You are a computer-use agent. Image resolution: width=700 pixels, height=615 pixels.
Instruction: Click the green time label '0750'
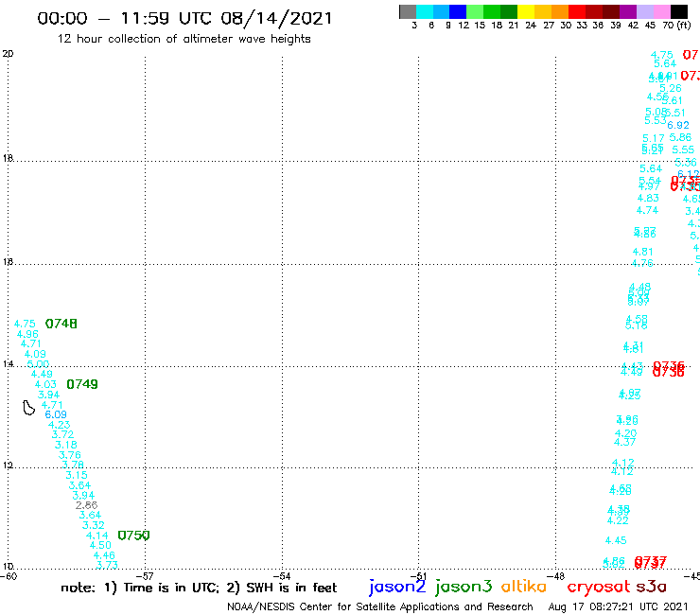point(133,536)
